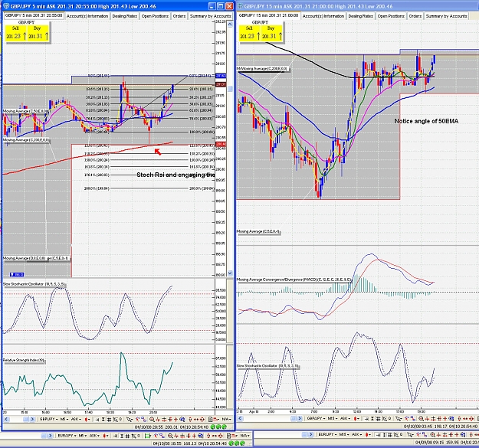Viewport: 479px width, 448px height.
Task: Click linked-boxes drawing tool in 15 min toolbar
Action: 413,418
